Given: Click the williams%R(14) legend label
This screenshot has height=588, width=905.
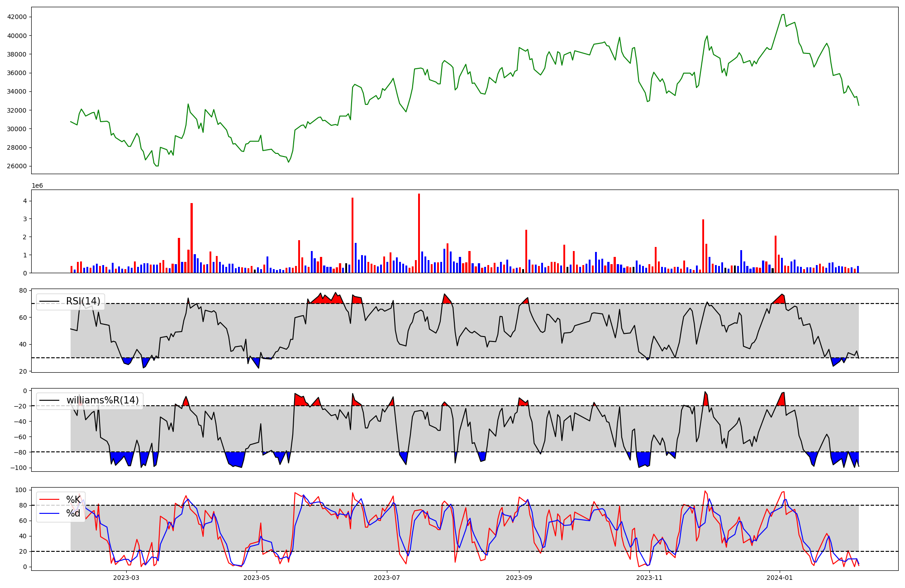Looking at the screenshot, I should click(102, 400).
